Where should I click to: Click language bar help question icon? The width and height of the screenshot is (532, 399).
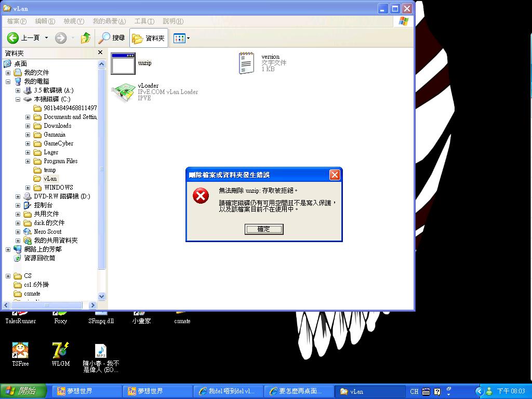437,392
